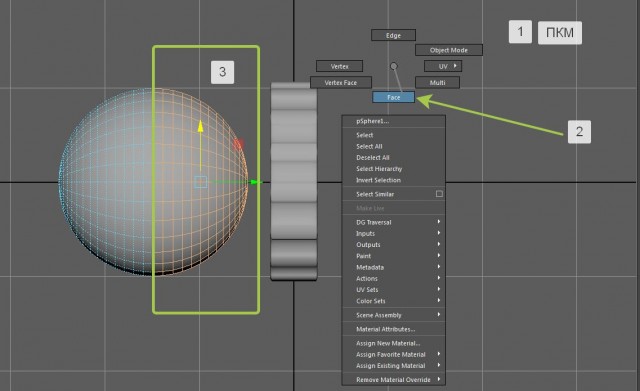Expand Color Sets submenu
The width and height of the screenshot is (640, 391).
[393, 301]
